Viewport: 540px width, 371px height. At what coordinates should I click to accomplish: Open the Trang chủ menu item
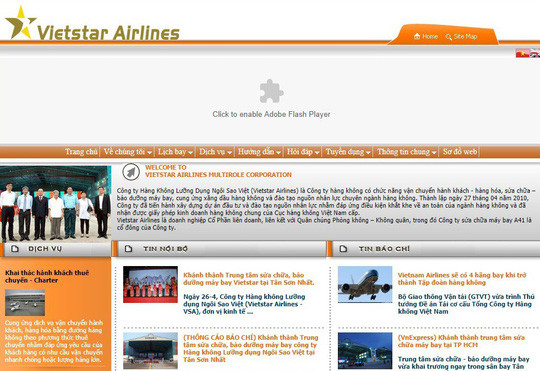pos(81,152)
